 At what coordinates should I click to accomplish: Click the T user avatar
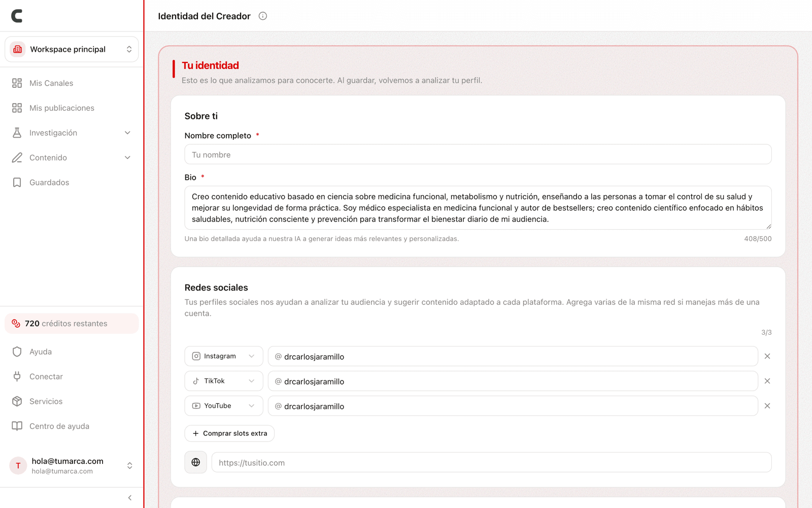[18, 465]
